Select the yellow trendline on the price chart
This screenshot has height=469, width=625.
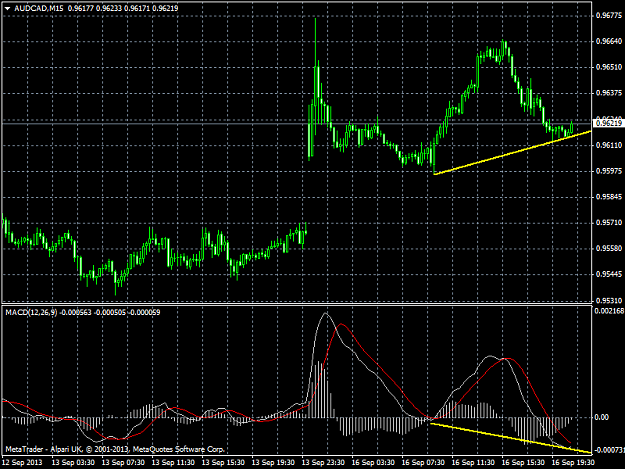pyautogui.click(x=512, y=153)
